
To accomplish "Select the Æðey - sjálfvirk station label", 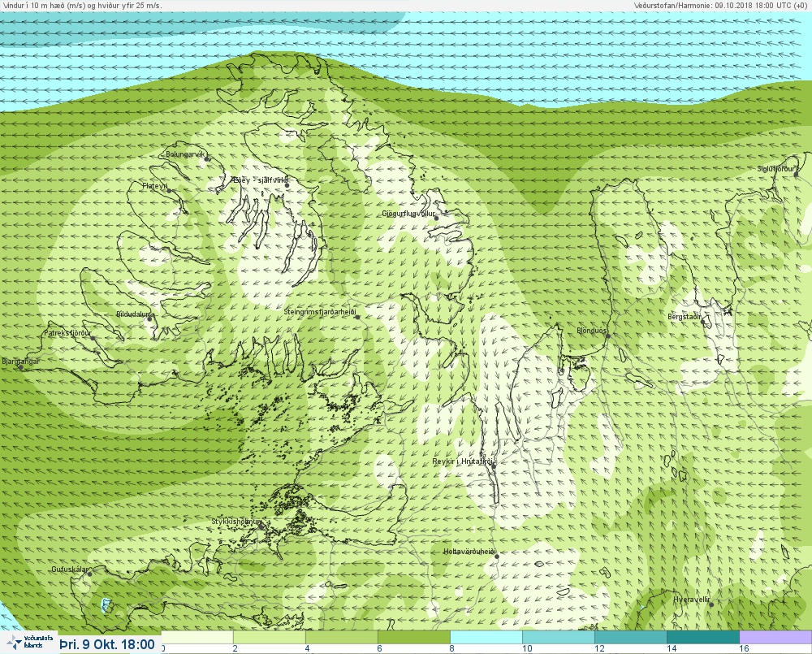I will click(260, 180).
